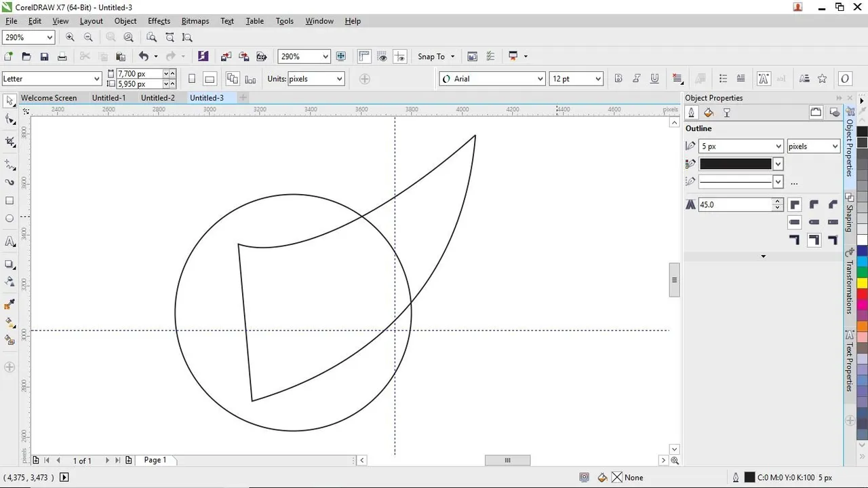This screenshot has height=488, width=868.
Task: Open the Object menu
Action: [125, 21]
